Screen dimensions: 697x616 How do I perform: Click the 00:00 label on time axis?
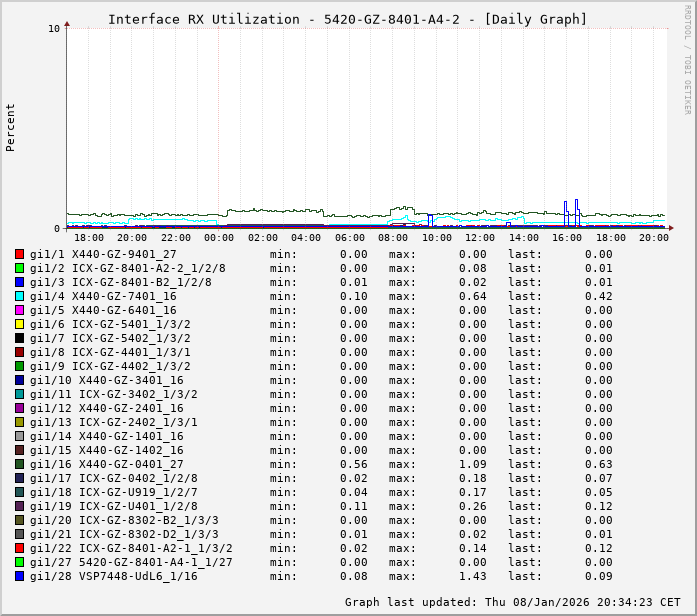[219, 237]
